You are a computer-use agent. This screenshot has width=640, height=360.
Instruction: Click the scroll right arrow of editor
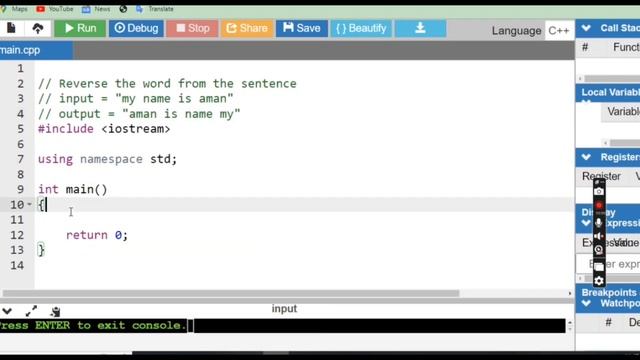coord(570,293)
